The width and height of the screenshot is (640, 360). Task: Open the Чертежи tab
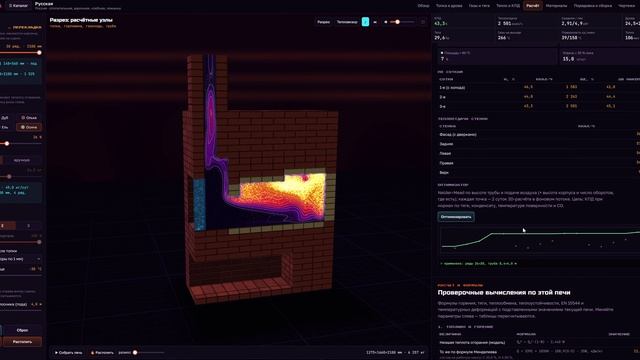(x=627, y=6)
